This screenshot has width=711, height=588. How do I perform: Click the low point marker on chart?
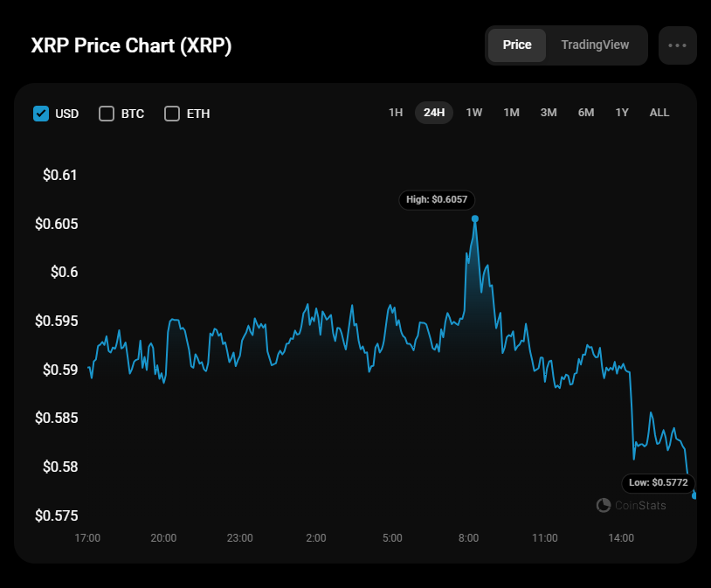pos(694,495)
